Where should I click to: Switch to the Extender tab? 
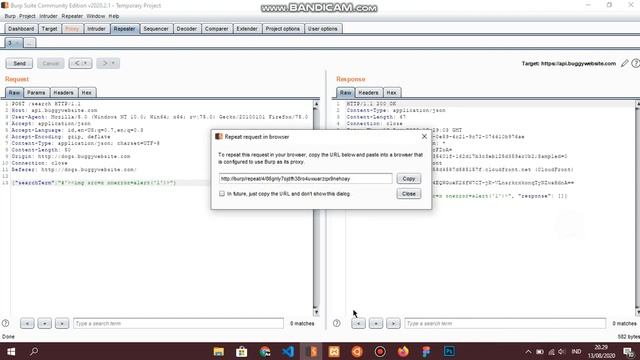click(x=247, y=29)
